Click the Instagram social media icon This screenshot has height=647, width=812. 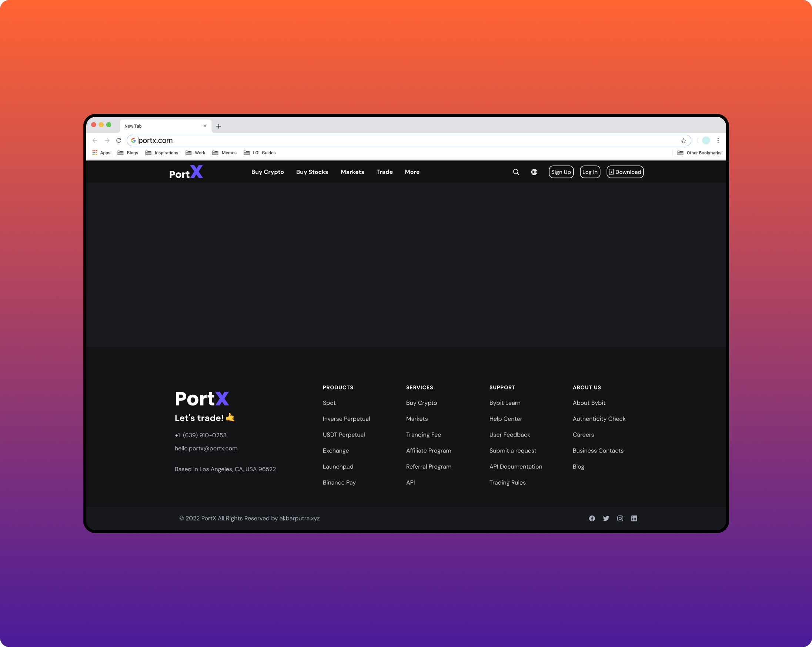[620, 518]
